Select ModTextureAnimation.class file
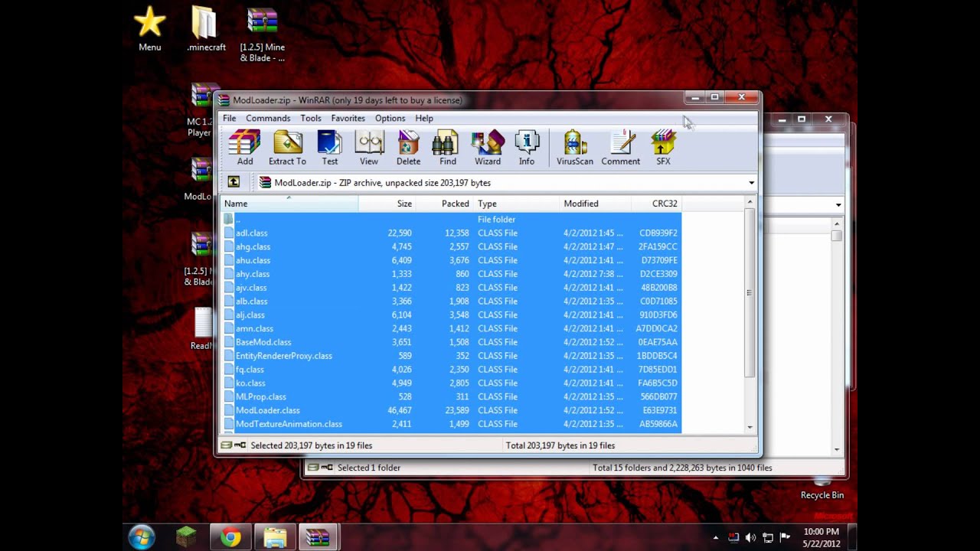 (451, 424)
